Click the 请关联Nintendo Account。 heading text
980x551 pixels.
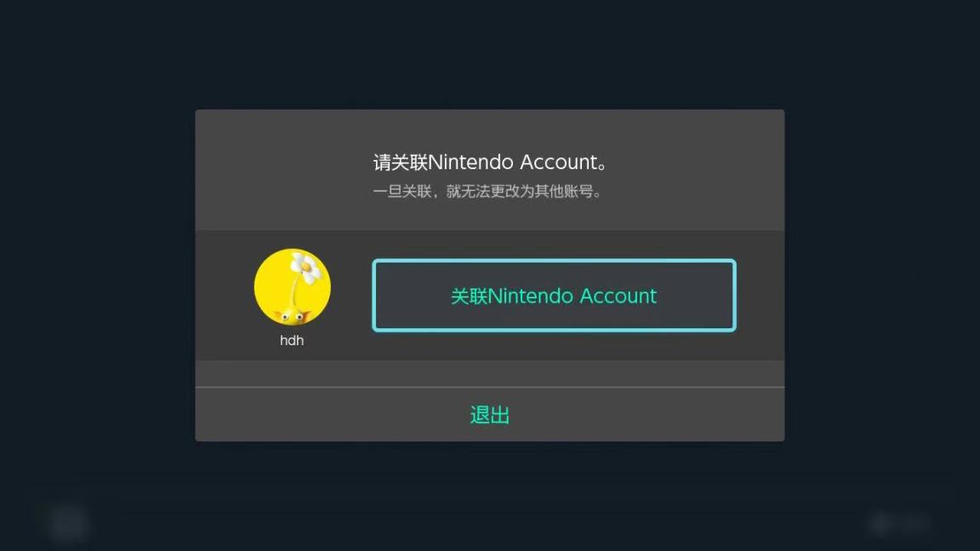491,162
